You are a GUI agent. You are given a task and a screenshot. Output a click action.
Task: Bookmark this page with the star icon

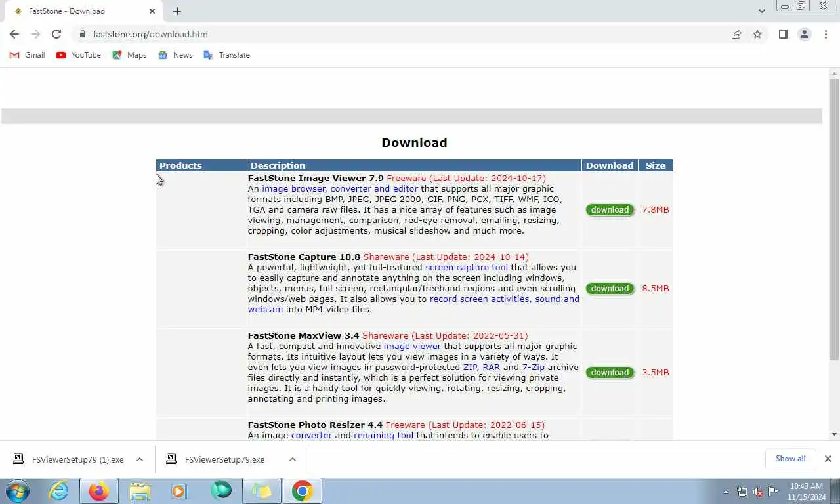click(x=757, y=34)
